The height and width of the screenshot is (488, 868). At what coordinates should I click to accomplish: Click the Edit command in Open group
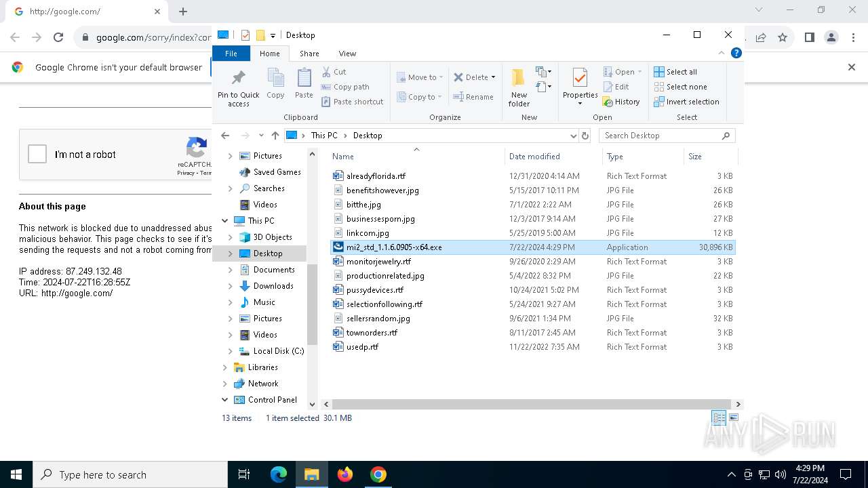[x=616, y=87]
